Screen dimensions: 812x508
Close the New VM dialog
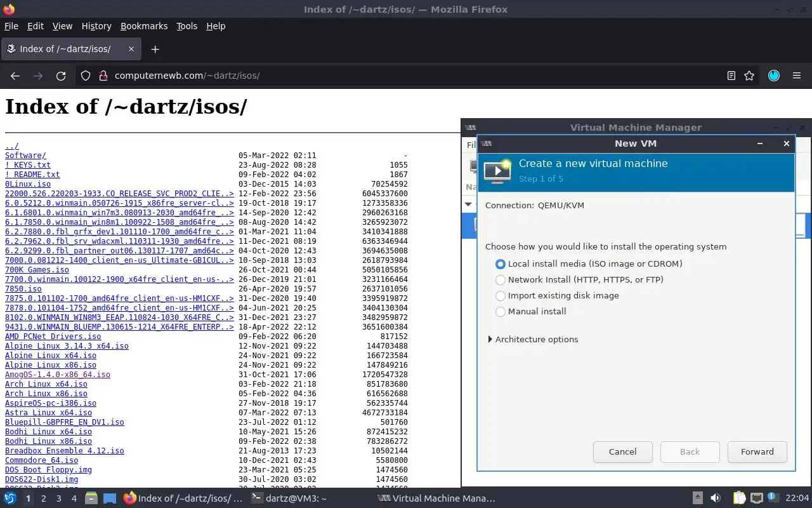(x=786, y=144)
